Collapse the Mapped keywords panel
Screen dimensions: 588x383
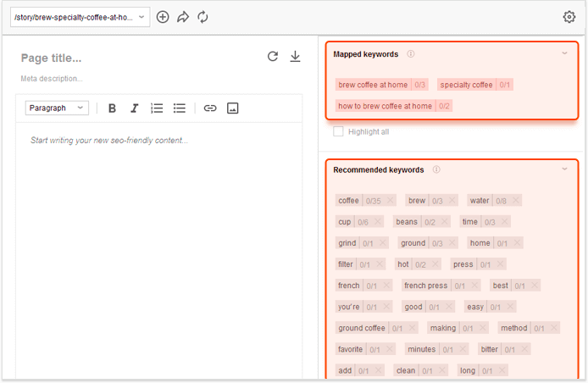564,53
